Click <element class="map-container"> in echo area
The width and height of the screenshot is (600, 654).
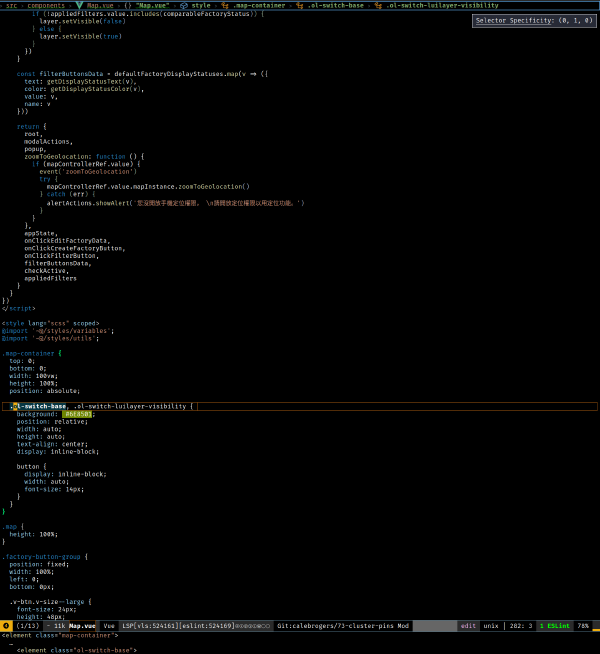[x=60, y=635]
